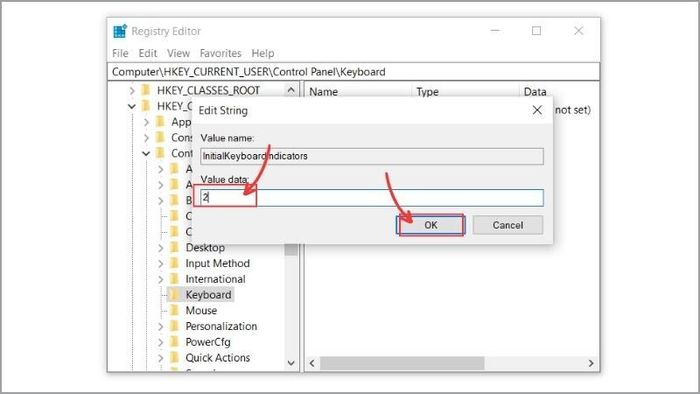Click the PowerCfg folder icon
This screenshot has height=394, width=700.
(175, 342)
